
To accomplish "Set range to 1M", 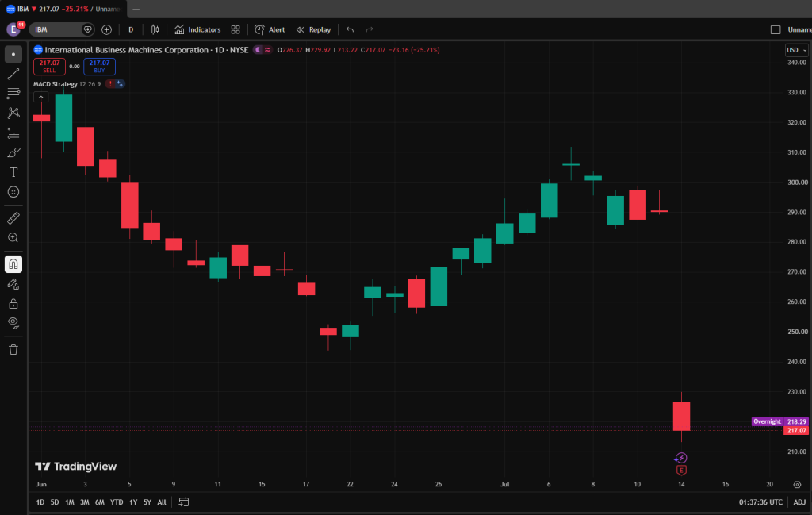I will point(70,502).
